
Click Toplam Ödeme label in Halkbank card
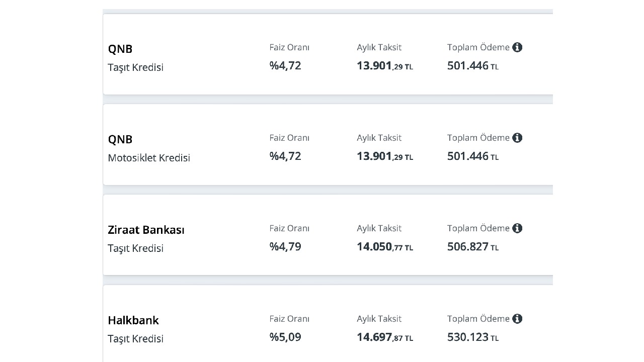coord(478,319)
